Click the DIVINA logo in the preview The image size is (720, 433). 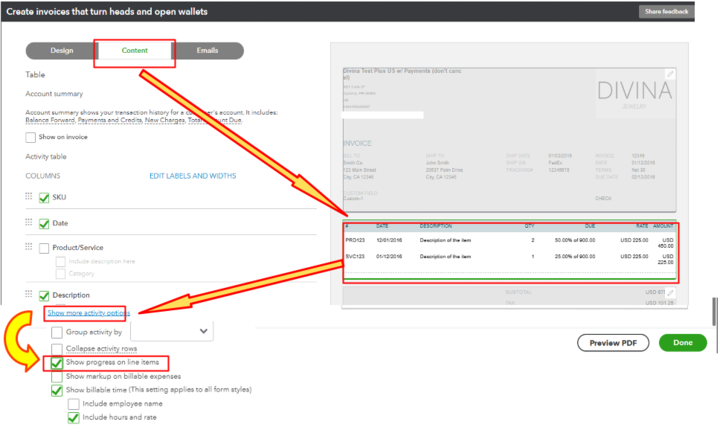(x=635, y=93)
